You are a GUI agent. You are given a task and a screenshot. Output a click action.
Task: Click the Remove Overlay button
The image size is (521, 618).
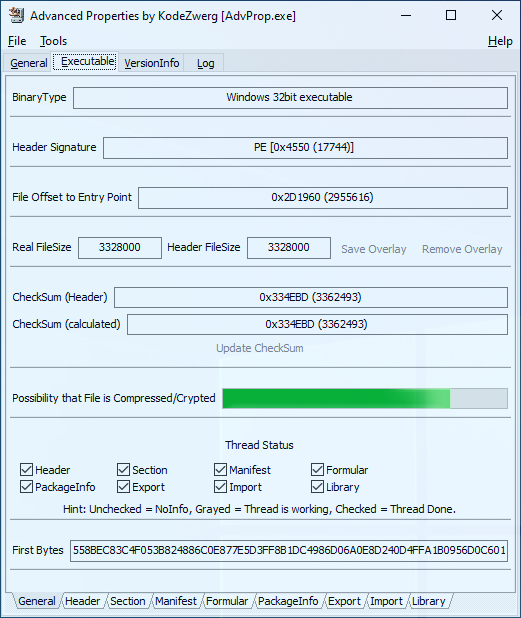(462, 249)
